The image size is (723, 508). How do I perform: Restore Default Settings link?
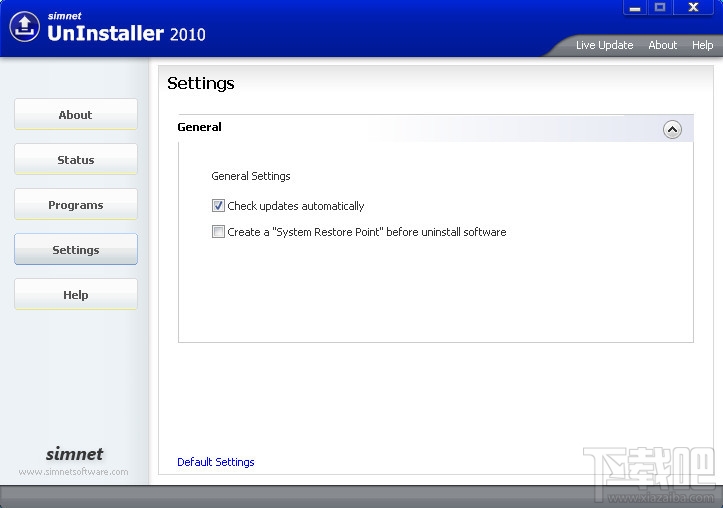(x=216, y=462)
